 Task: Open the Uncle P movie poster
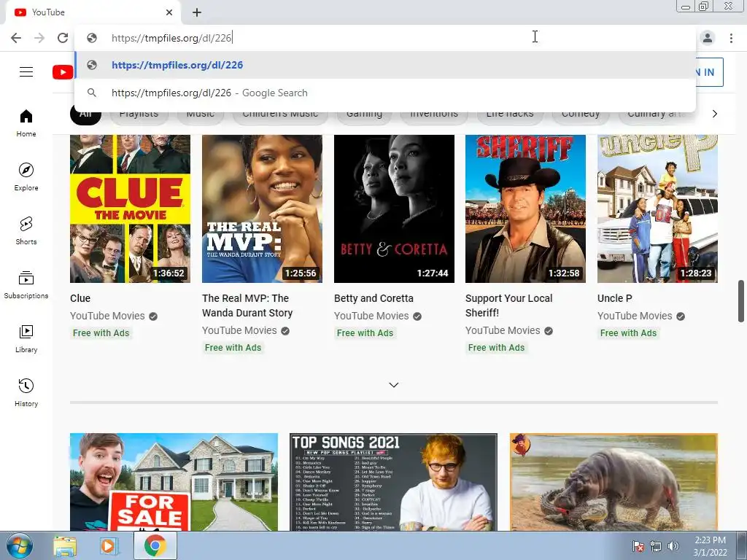tap(657, 209)
